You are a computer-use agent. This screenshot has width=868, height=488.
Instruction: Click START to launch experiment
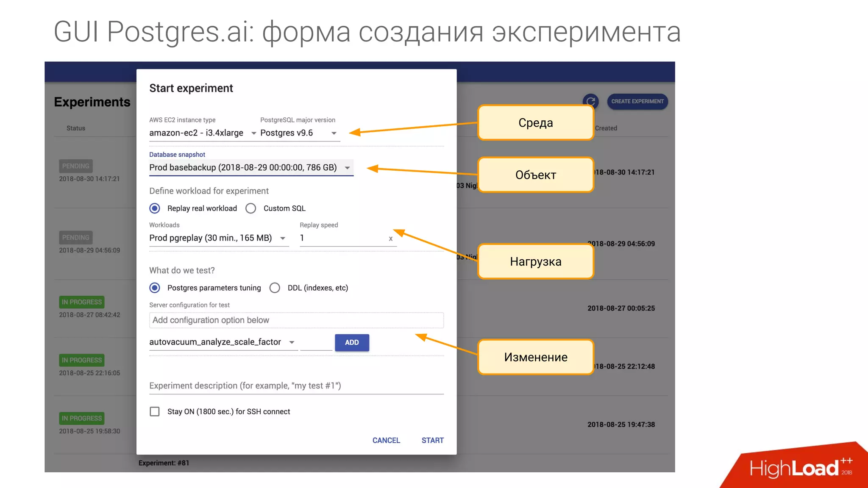pos(433,441)
